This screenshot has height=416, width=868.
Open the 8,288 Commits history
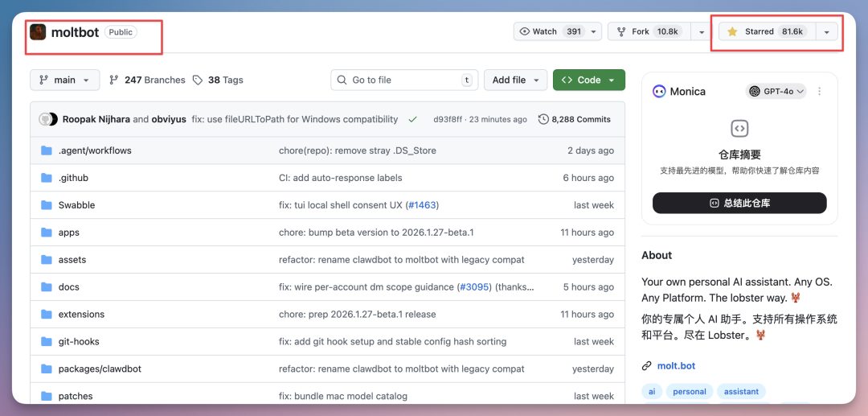coord(575,119)
